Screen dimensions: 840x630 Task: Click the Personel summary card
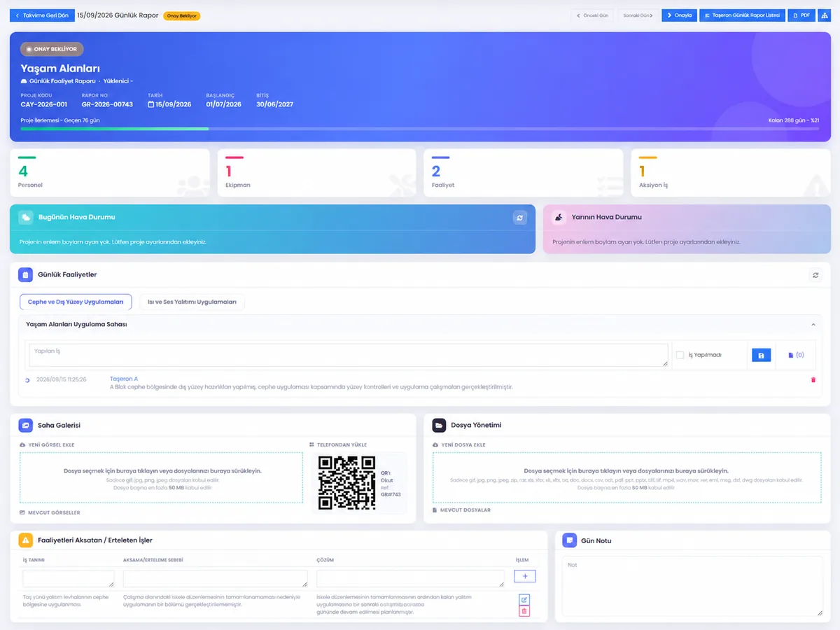110,173
